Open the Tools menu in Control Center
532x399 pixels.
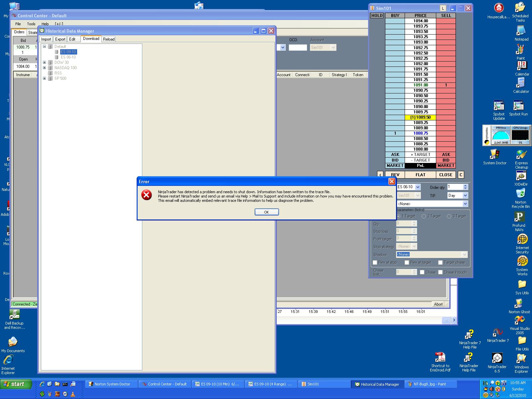point(31,24)
